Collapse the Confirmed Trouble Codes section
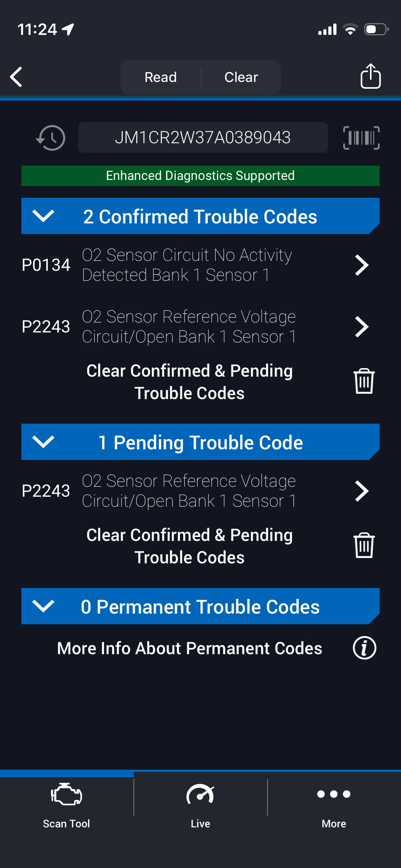401x868 pixels. (43, 216)
